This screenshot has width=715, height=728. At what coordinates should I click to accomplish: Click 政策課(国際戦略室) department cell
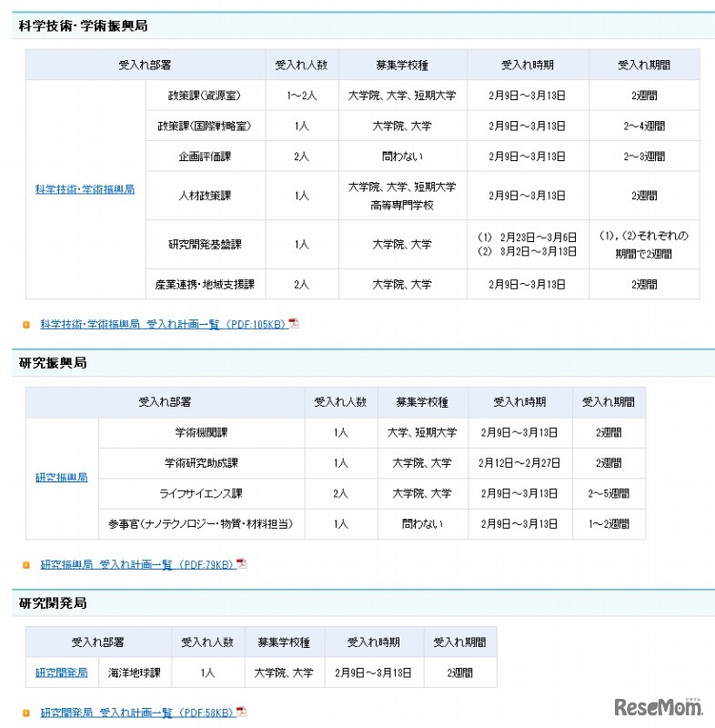click(x=206, y=126)
